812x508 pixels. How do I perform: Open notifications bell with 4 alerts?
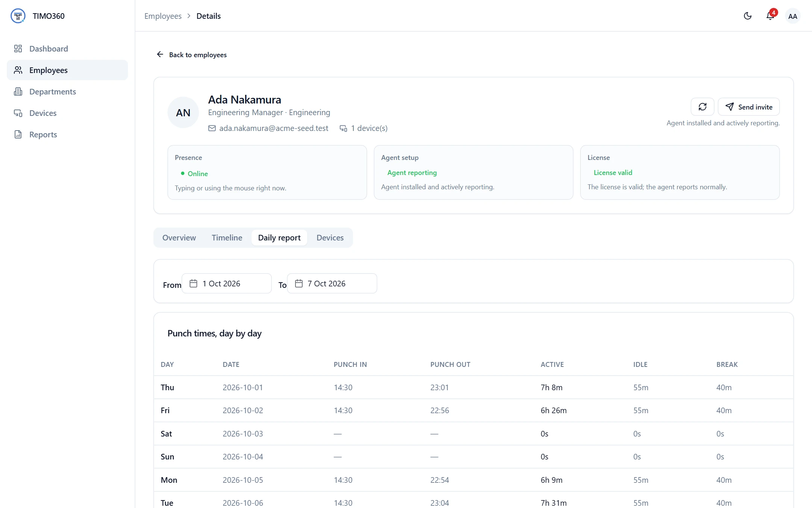point(770,16)
